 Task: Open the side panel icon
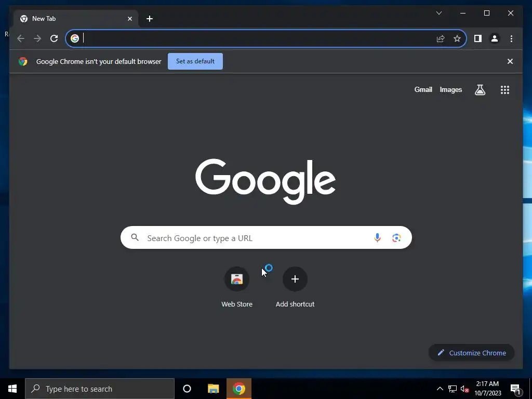tap(478, 38)
